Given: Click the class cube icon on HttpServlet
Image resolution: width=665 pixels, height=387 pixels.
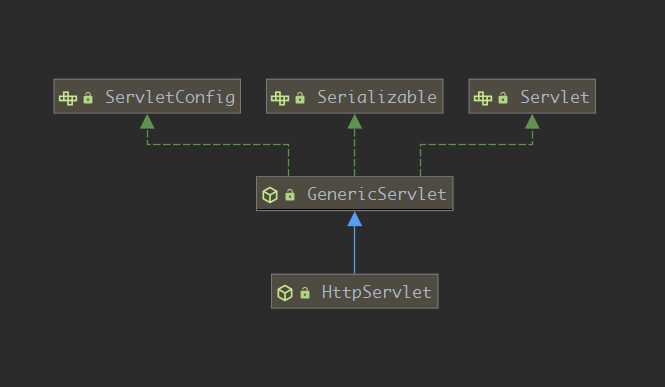Looking at the screenshot, I should tap(285, 293).
